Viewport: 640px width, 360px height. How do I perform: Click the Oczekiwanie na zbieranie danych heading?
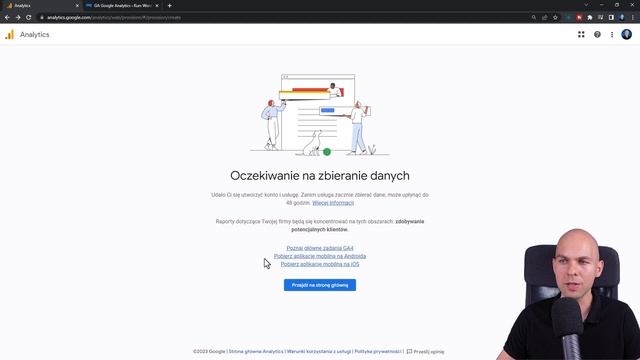(320, 176)
